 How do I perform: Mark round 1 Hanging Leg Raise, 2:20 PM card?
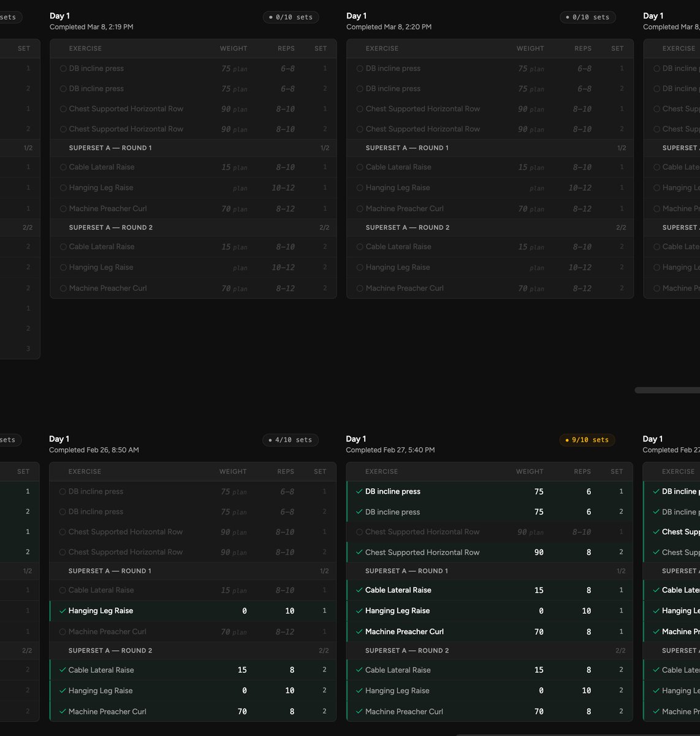coord(360,188)
